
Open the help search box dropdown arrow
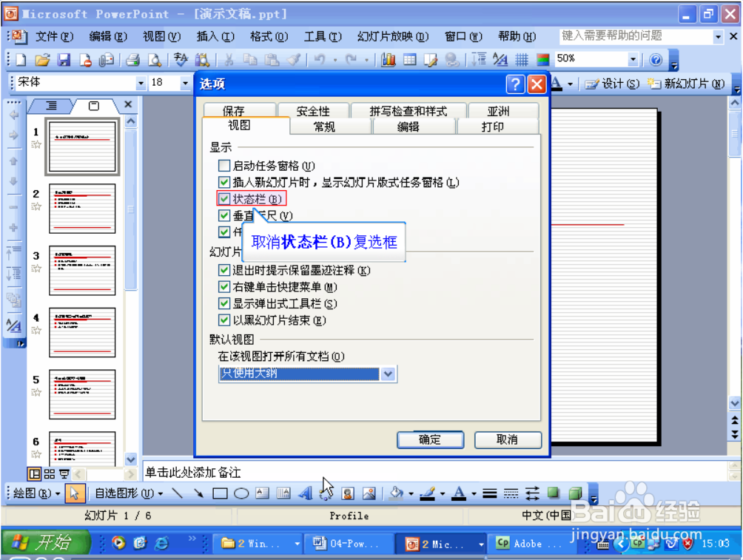point(719,36)
